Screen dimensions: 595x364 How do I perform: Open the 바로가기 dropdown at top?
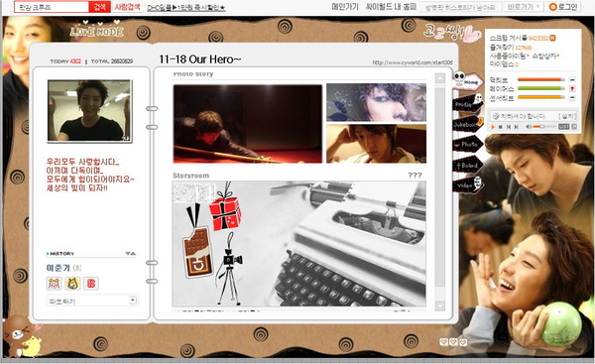coord(524,7)
